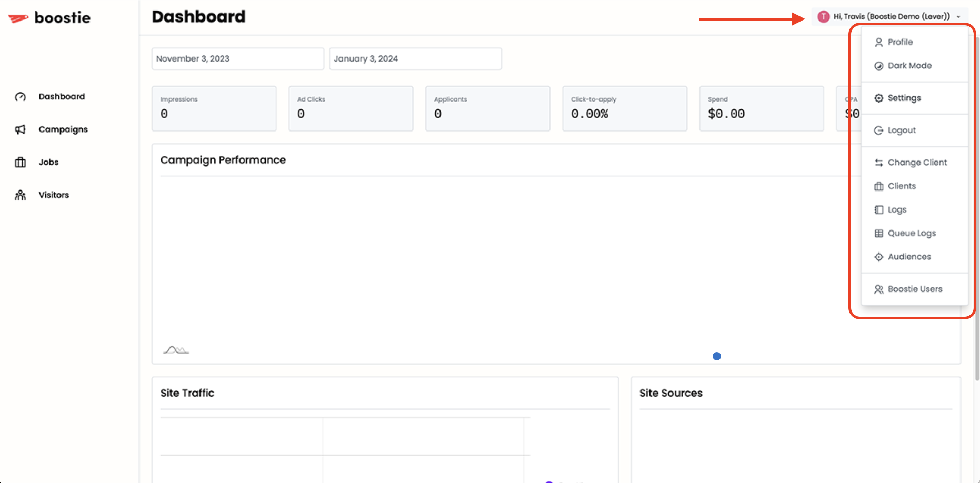The image size is (980, 483).
Task: Toggle Dark Mode in the user menu
Action: coord(909,65)
